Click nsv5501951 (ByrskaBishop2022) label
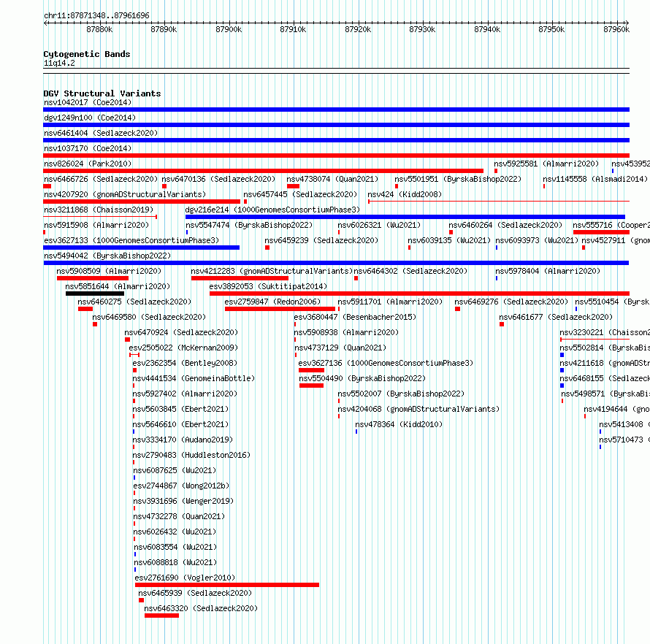Image resolution: width=650 pixels, height=644 pixels. tap(458, 179)
